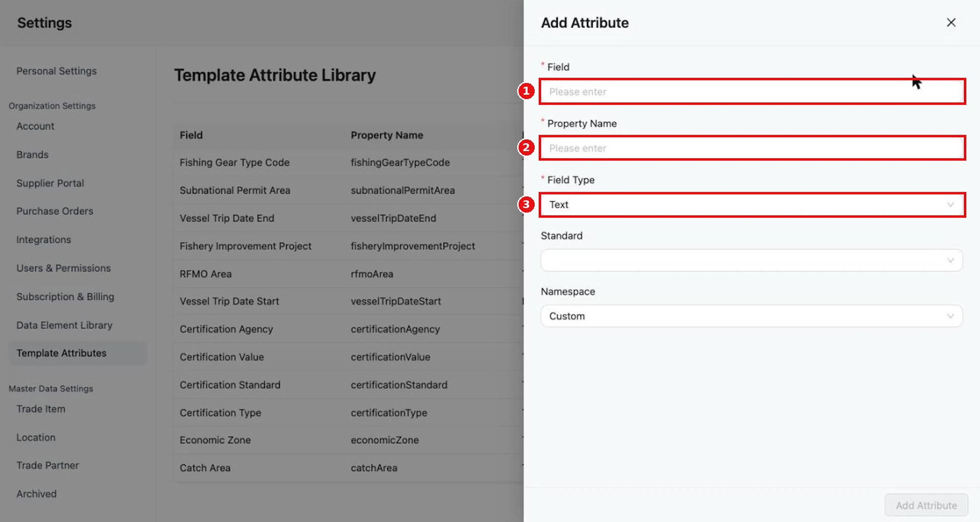This screenshot has height=522, width=980.
Task: Go to Subscription & Billing
Action: pos(65,296)
